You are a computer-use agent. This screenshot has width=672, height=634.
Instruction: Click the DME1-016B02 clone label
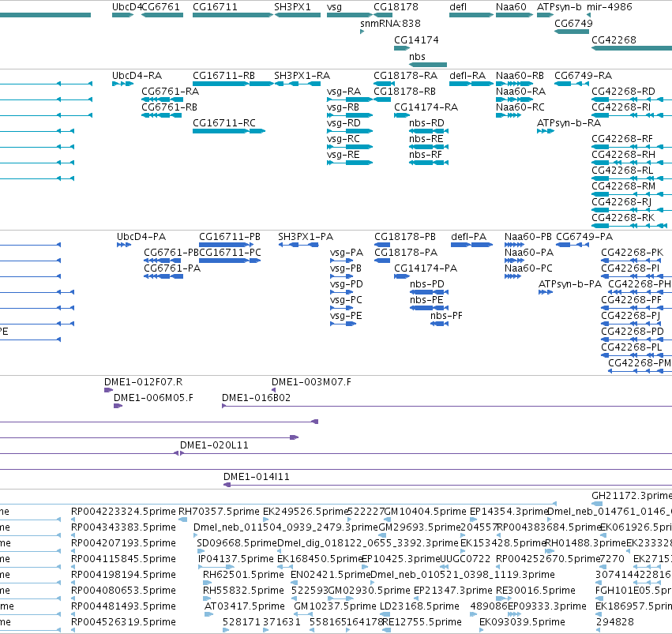click(x=256, y=398)
